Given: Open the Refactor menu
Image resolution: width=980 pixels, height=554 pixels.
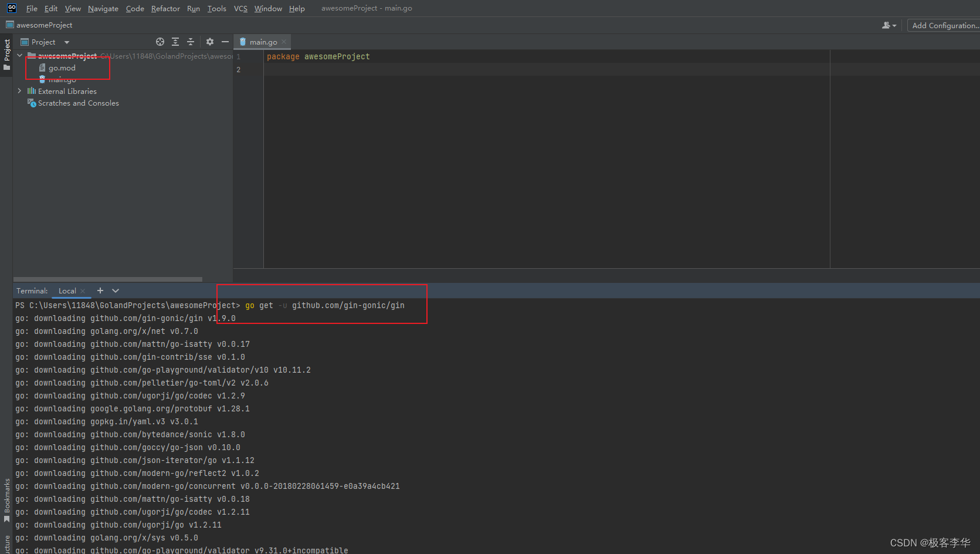Looking at the screenshot, I should click(165, 9).
